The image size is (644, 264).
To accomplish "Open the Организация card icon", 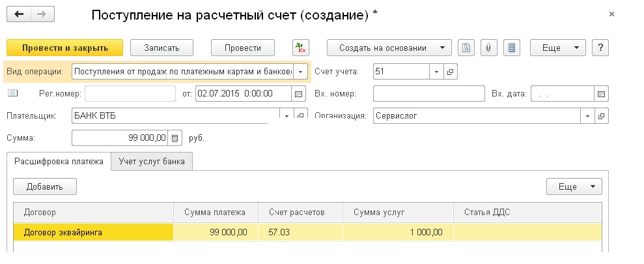I will pos(601,116).
